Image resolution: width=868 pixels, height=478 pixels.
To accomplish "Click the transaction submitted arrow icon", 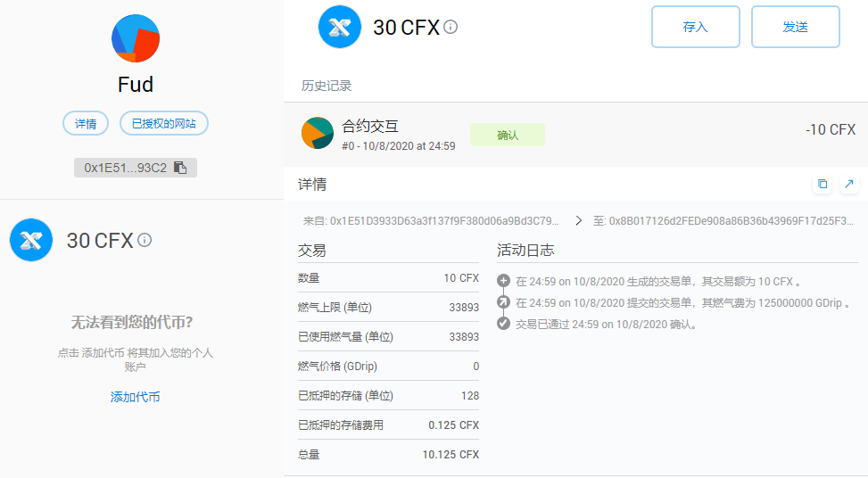I will click(x=503, y=302).
